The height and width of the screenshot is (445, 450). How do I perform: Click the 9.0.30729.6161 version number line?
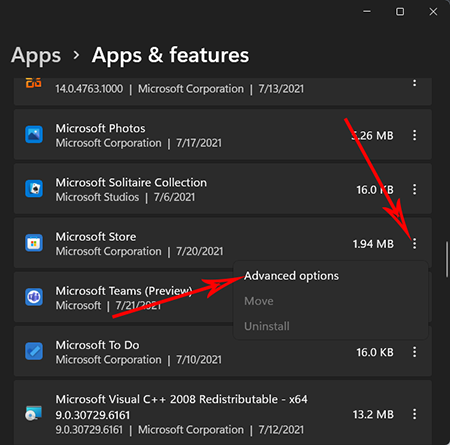click(93, 415)
